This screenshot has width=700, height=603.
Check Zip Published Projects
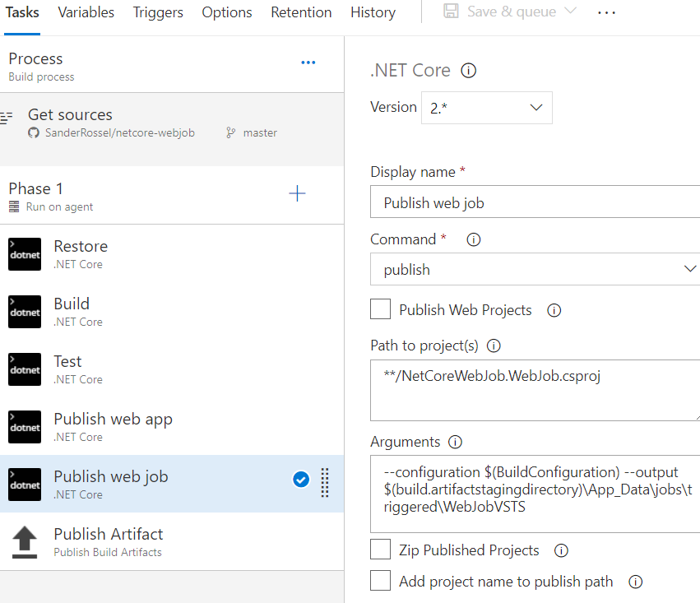tap(380, 550)
